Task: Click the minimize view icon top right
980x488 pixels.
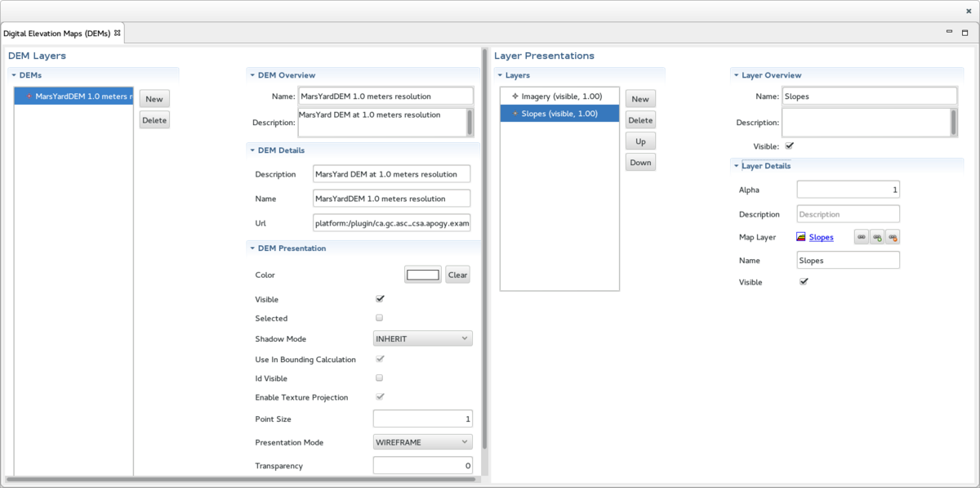Action: [949, 32]
